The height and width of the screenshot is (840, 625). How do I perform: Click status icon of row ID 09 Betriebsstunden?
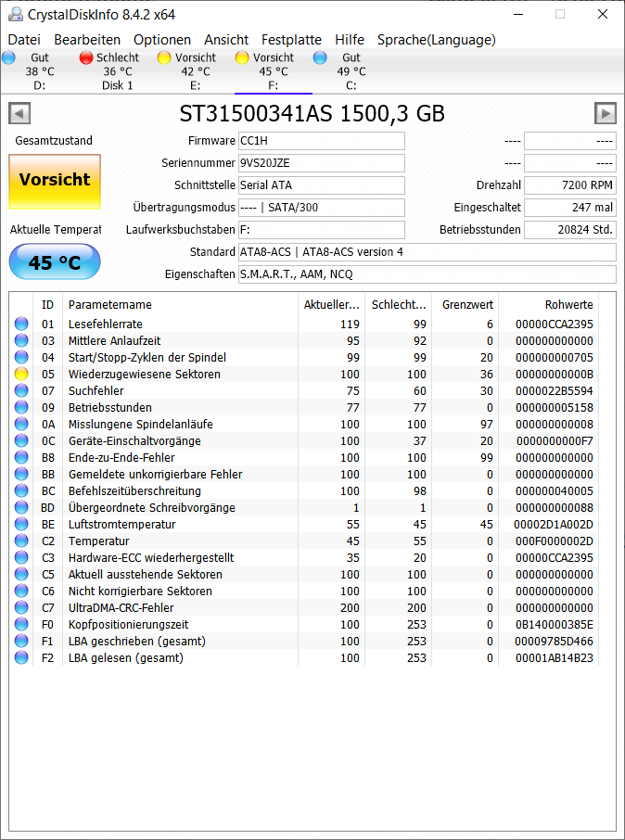(x=21, y=408)
